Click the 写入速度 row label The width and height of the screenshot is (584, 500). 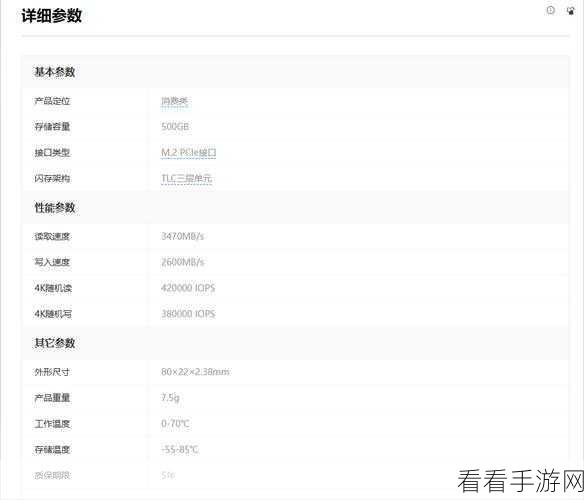coord(52,262)
